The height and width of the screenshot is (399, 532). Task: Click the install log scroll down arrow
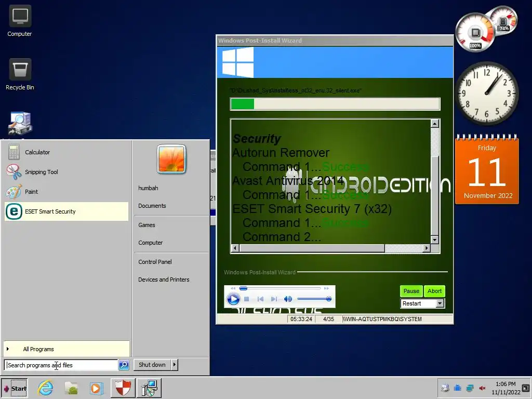pos(435,240)
